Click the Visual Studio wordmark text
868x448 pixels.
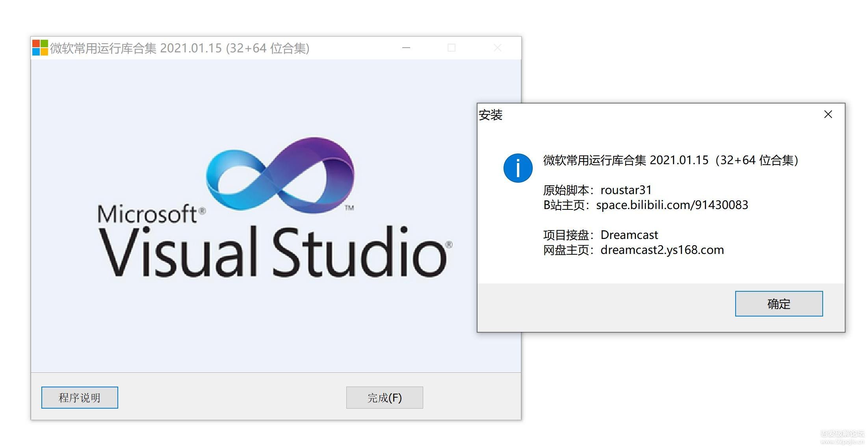coord(273,252)
